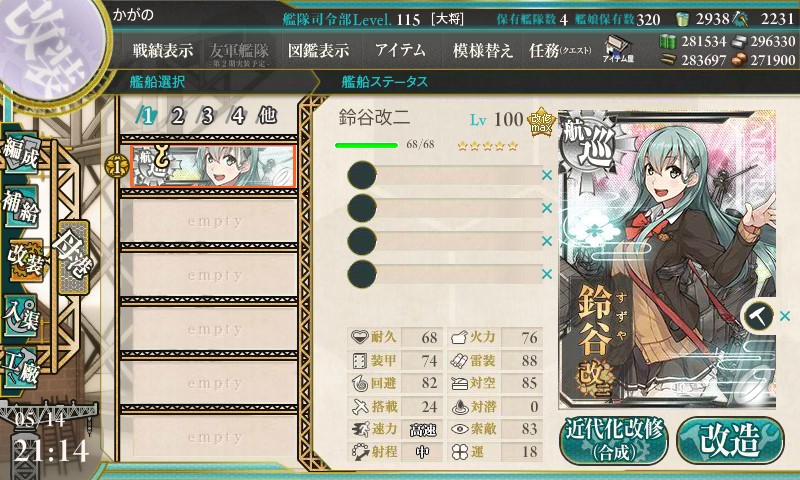This screenshot has height=480, width=800.
Task: Open 任務 quest menu
Action: click(x=560, y=50)
